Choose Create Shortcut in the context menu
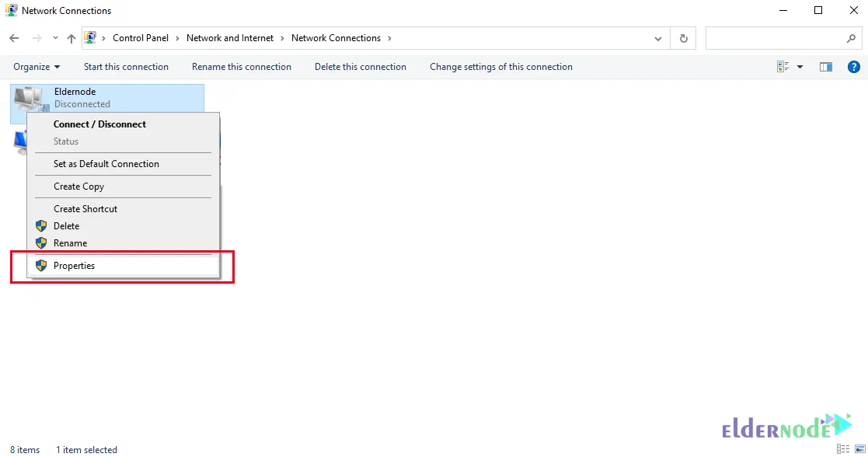This screenshot has width=868, height=457. (x=85, y=208)
